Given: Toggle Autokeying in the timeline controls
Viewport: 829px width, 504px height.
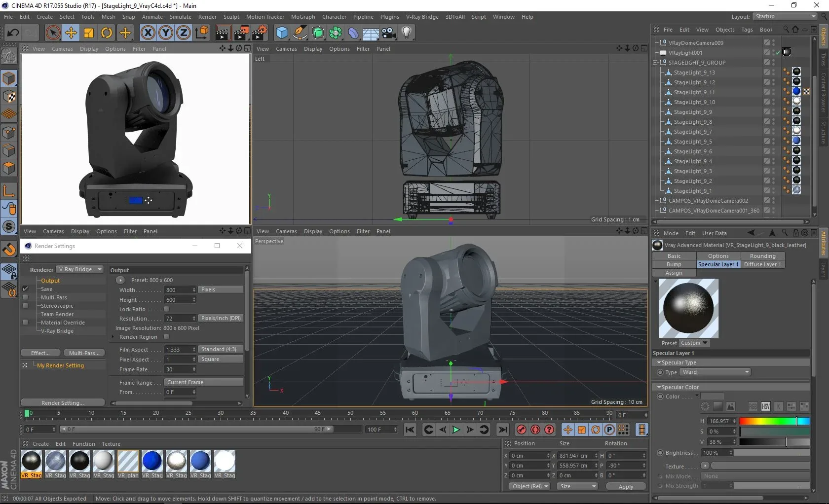Looking at the screenshot, I should (535, 430).
